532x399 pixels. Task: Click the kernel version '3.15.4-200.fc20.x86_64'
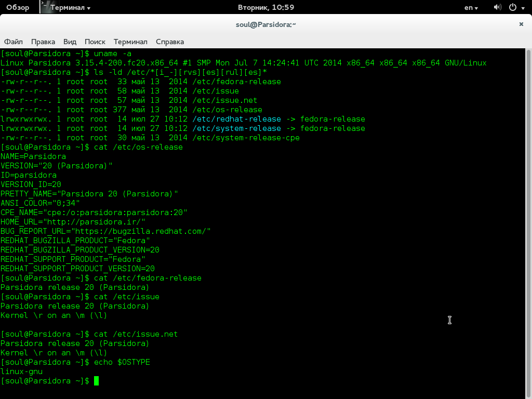click(x=127, y=63)
